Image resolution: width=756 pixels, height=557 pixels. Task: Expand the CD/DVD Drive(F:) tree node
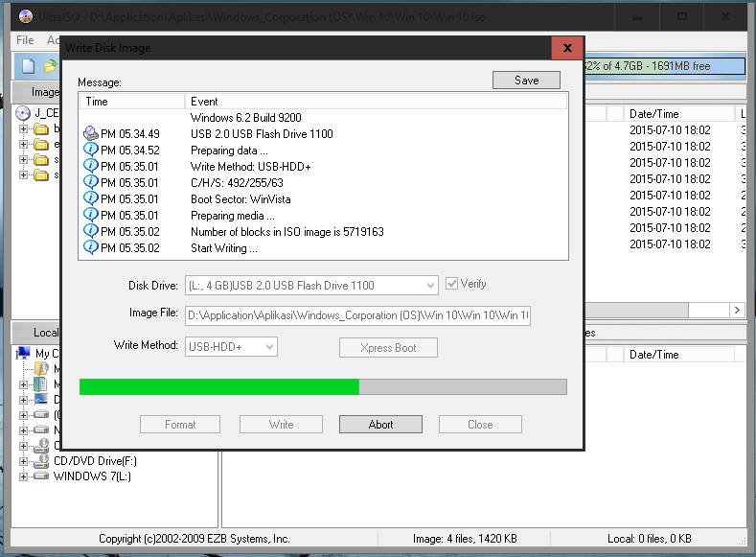[23, 461]
